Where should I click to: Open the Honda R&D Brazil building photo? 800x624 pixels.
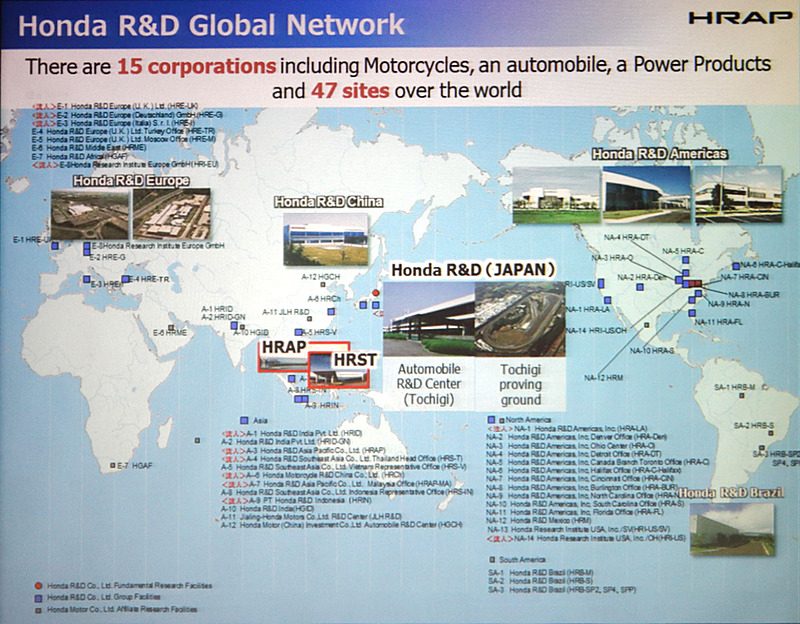click(732, 529)
